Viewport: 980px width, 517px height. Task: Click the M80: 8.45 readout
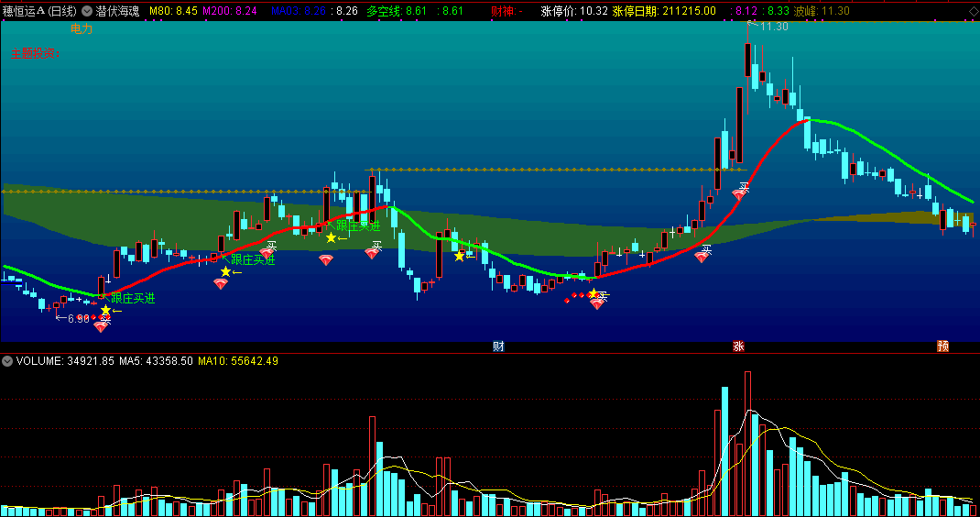[x=174, y=11]
